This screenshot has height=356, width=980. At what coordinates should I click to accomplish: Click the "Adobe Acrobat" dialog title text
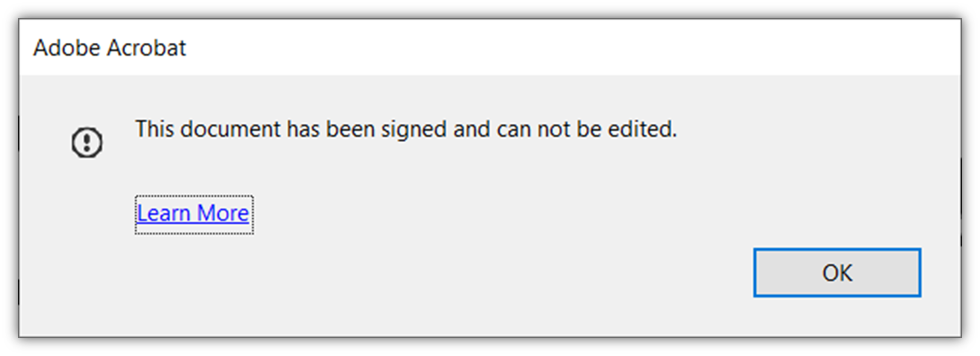110,48
